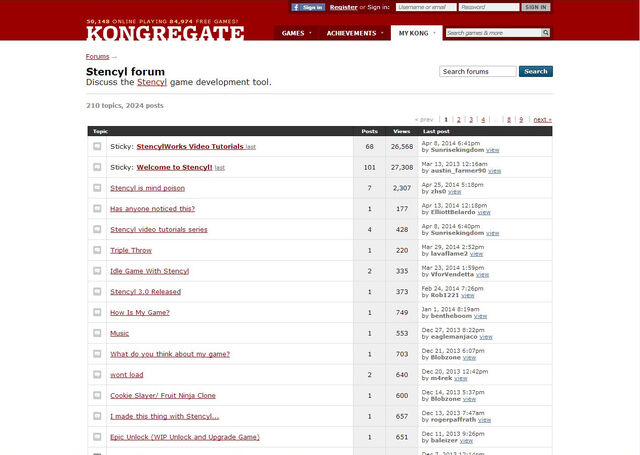Click the next » pagination link
This screenshot has height=455, width=640.
[542, 120]
